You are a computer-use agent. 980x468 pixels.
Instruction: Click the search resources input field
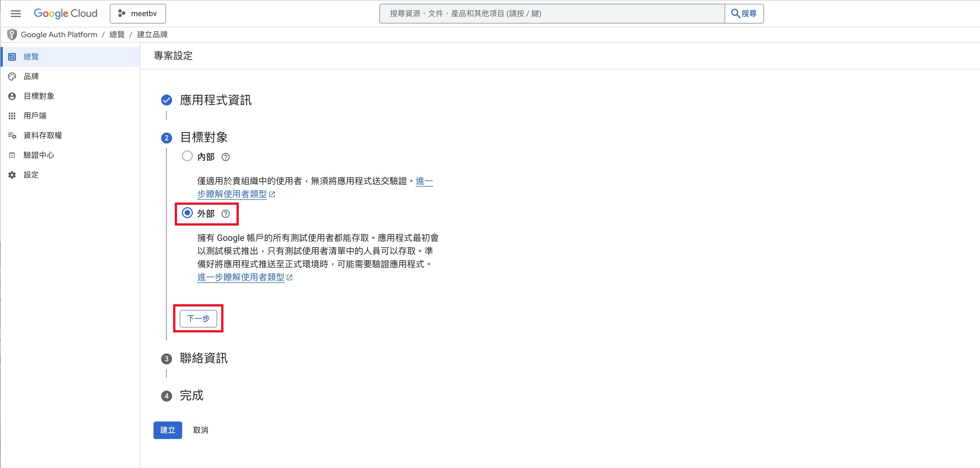552,14
